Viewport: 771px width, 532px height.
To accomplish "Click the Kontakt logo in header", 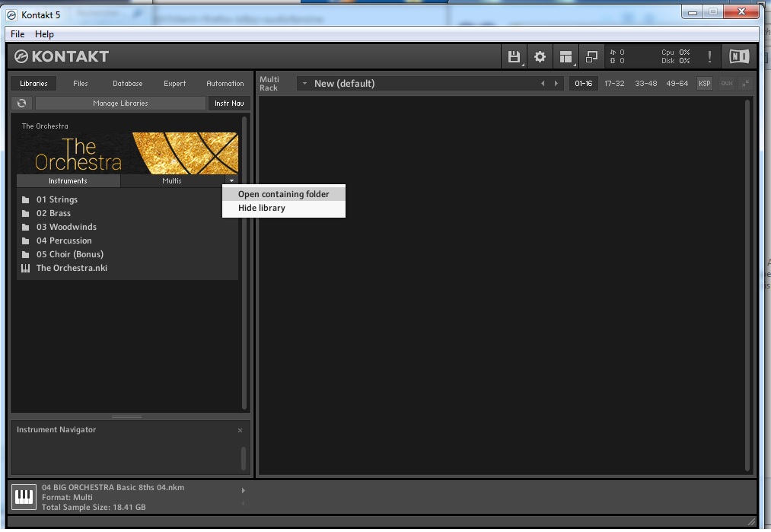I will 62,56.
